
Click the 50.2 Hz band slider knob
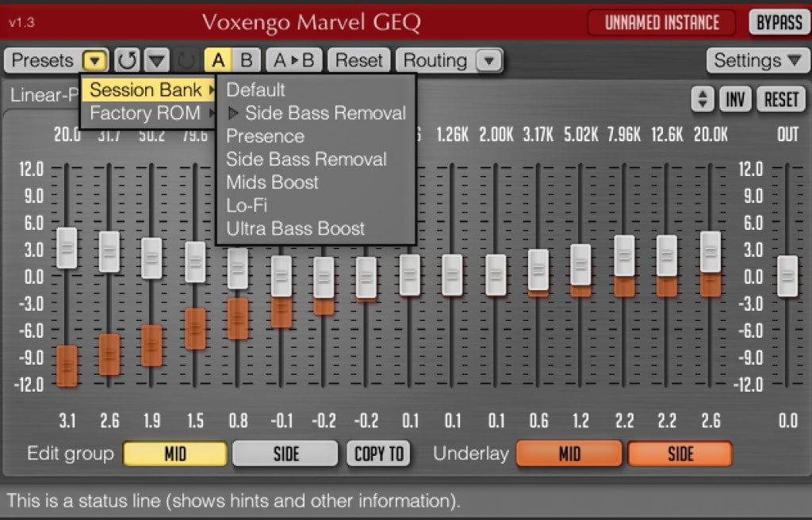click(x=151, y=258)
